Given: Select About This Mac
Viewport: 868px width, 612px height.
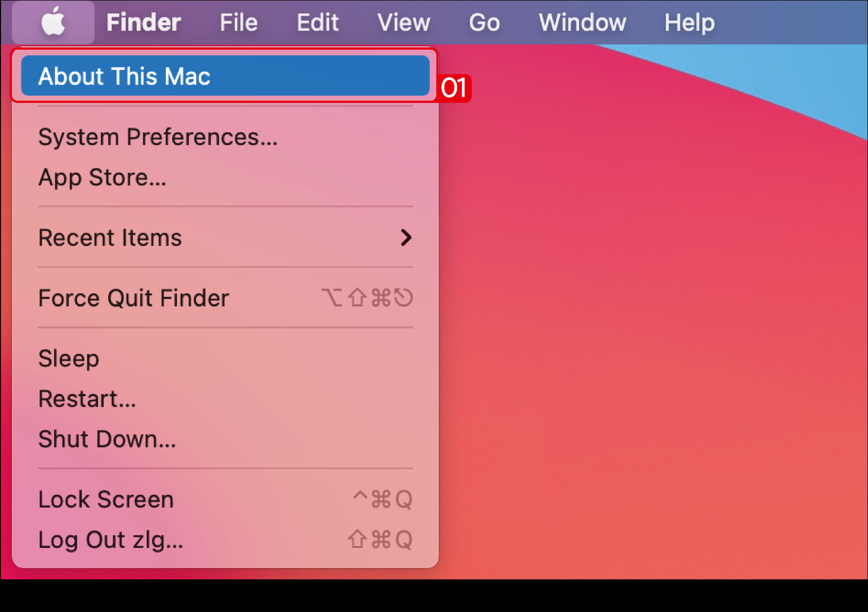Looking at the screenshot, I should pyautogui.click(x=124, y=76).
